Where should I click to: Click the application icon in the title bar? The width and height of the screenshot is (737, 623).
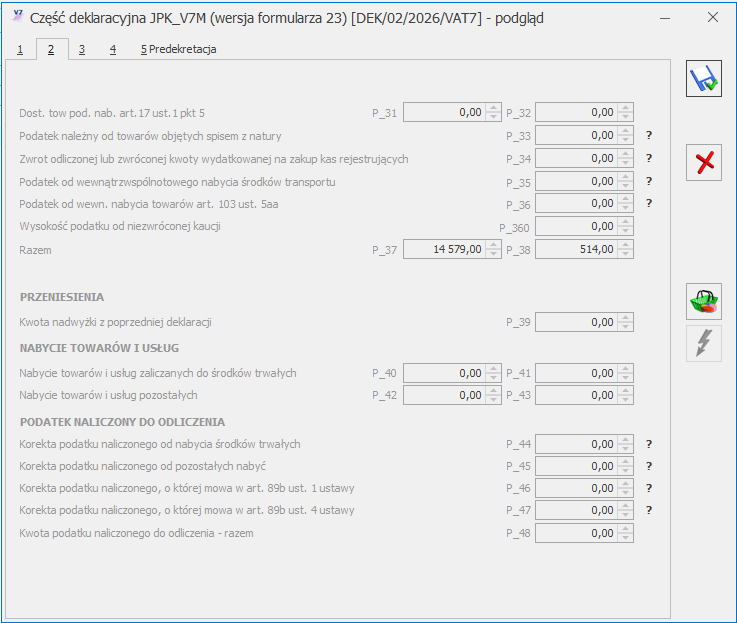(x=18, y=16)
